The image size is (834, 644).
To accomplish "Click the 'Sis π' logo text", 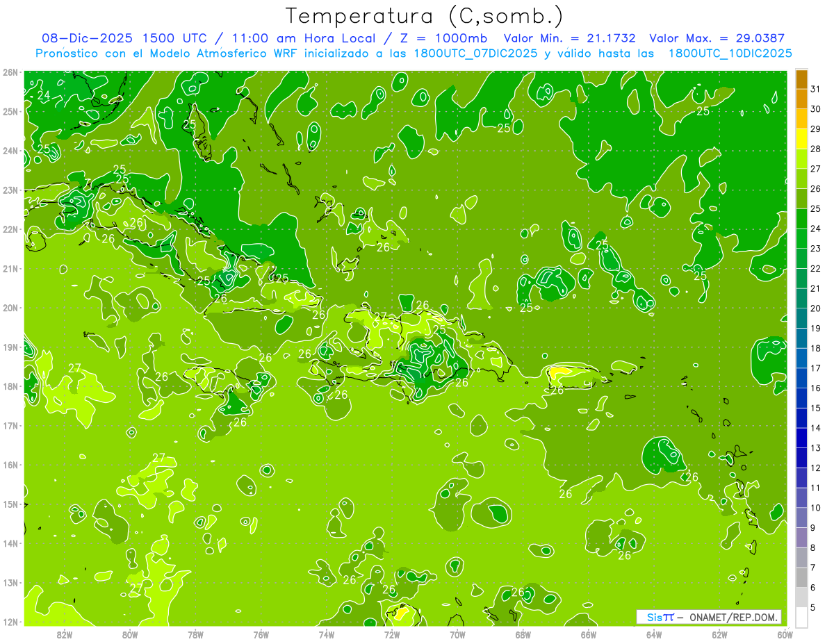I will pyautogui.click(x=660, y=617).
